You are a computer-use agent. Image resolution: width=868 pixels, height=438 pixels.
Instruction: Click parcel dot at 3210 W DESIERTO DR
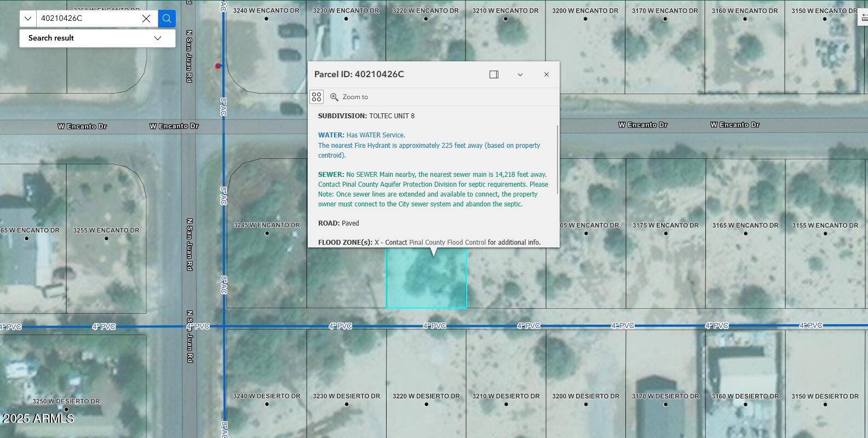pyautogui.click(x=506, y=405)
